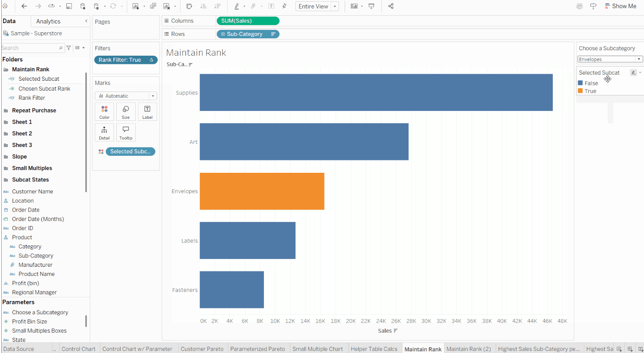The image size is (644, 353).
Task: Click the orange True legend color swatch
Action: [581, 91]
